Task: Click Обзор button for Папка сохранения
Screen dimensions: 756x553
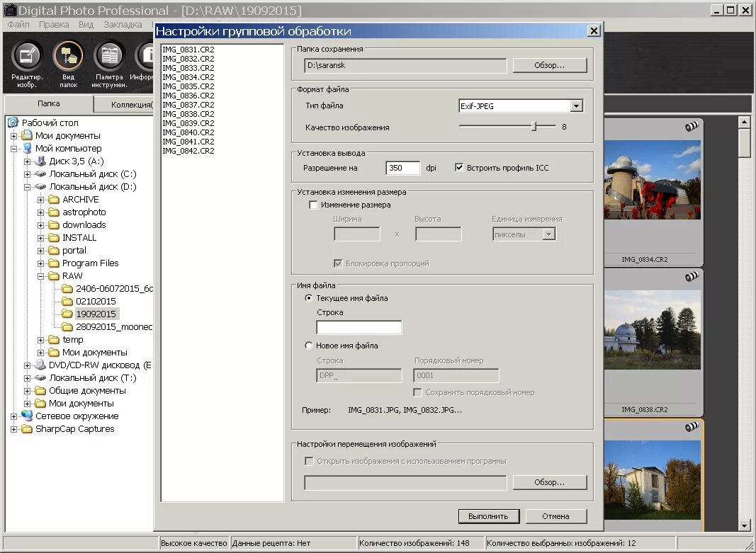Action: point(550,65)
